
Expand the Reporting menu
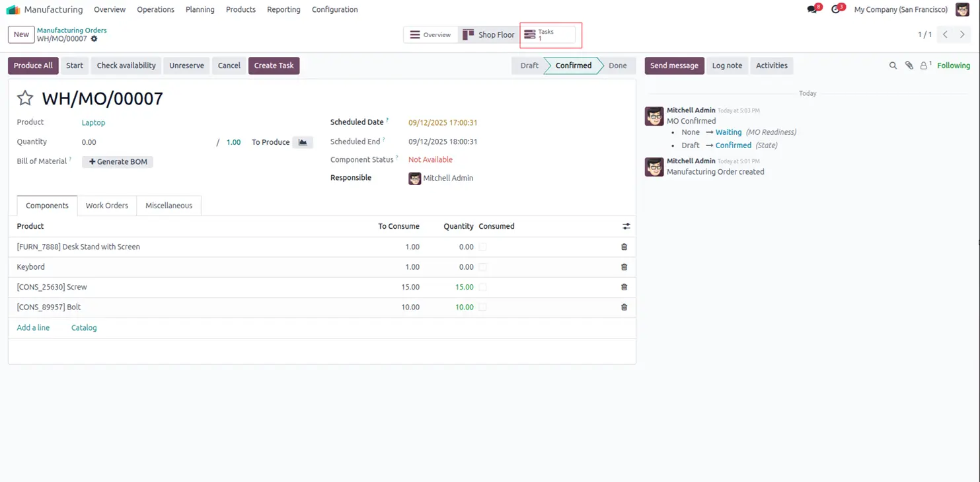(x=283, y=10)
